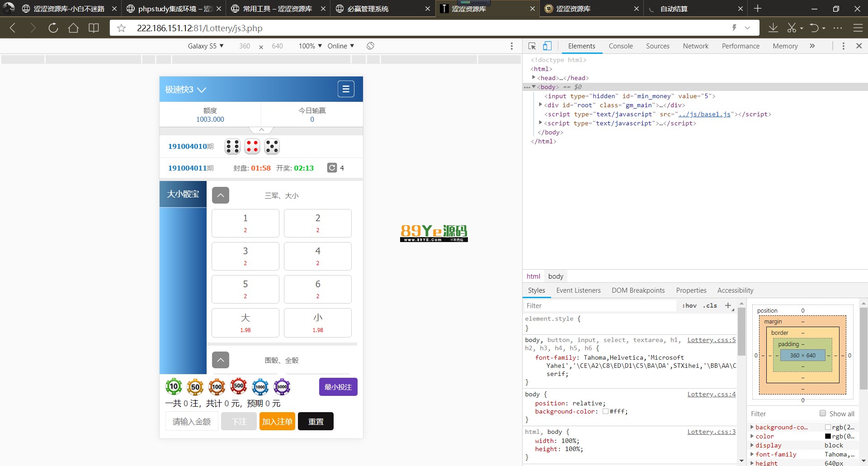Screen dimensions: 868x466
Task: Collapse the balance panel with up chevron
Action: 261,130
